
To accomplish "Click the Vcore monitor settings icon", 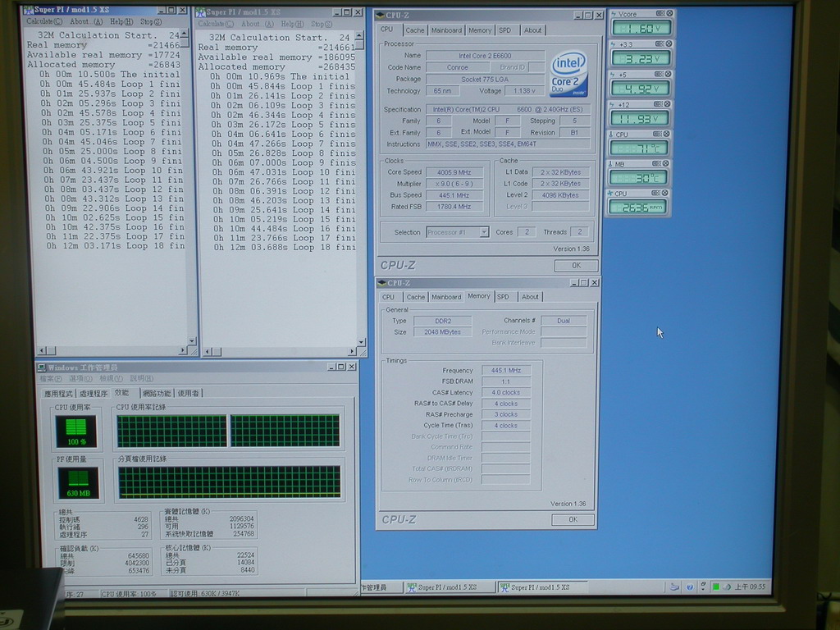I will point(660,13).
